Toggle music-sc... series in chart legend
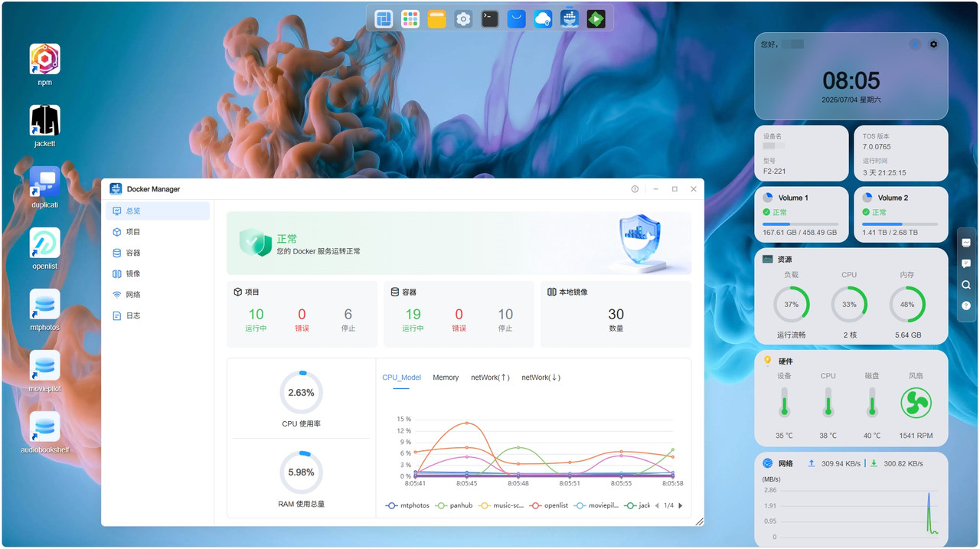This screenshot has width=980, height=549. coord(501,505)
